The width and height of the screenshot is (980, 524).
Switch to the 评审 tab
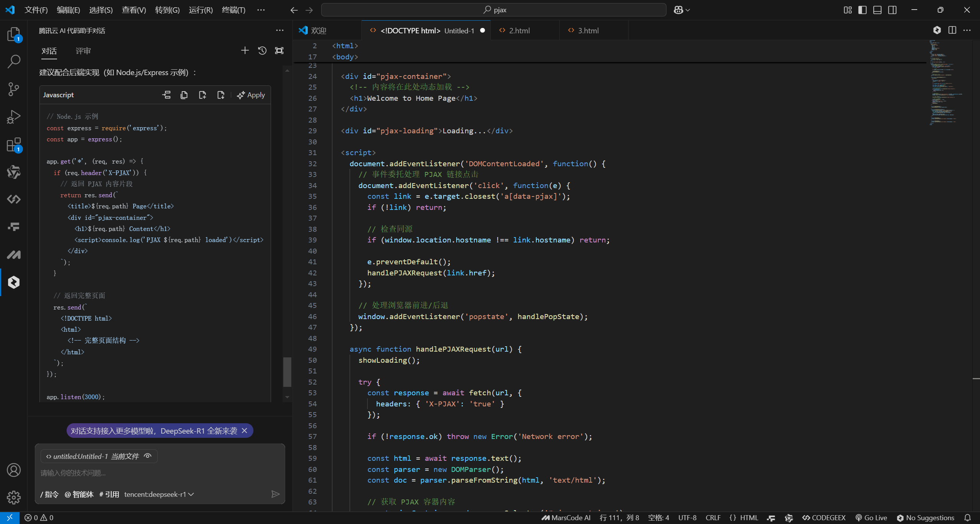(x=83, y=51)
